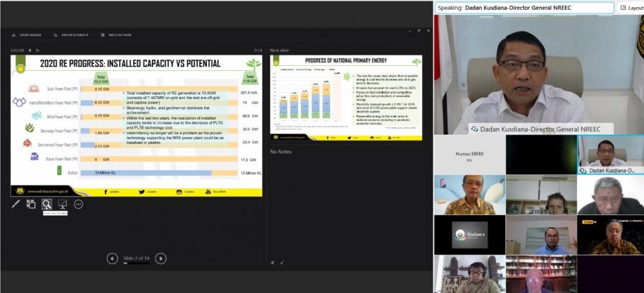Image resolution: width=644 pixels, height=293 pixels.
Task: Open the see all slides grid
Action: tap(31, 204)
